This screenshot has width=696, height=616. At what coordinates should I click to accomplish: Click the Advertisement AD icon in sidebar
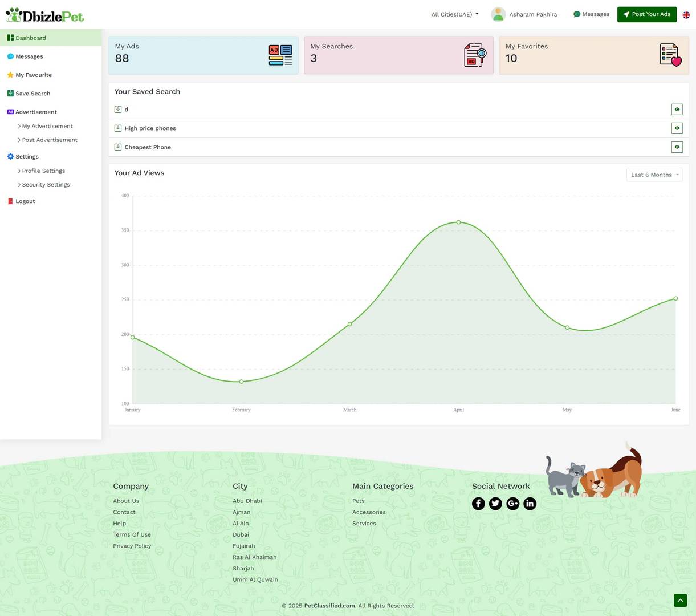coord(10,112)
